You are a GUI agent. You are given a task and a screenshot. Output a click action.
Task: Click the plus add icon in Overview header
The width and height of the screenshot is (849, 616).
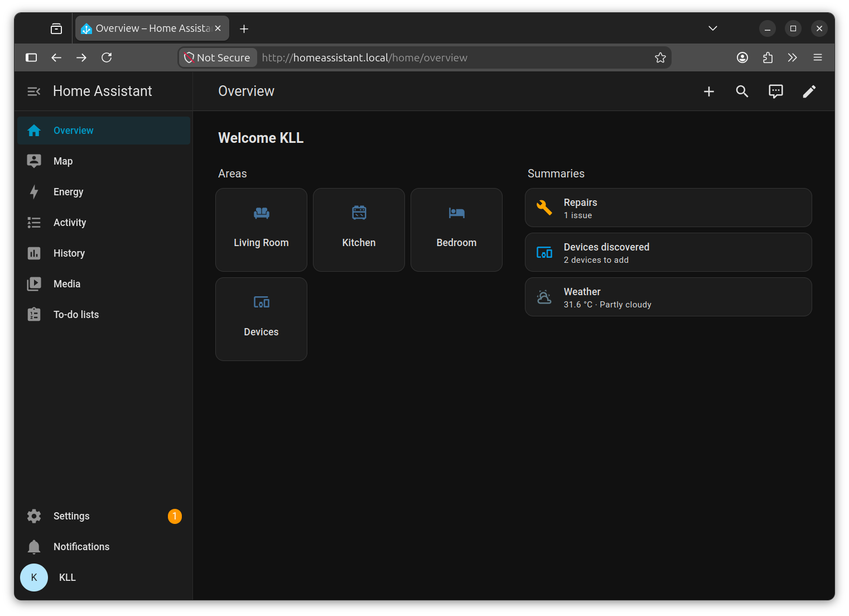tap(709, 92)
